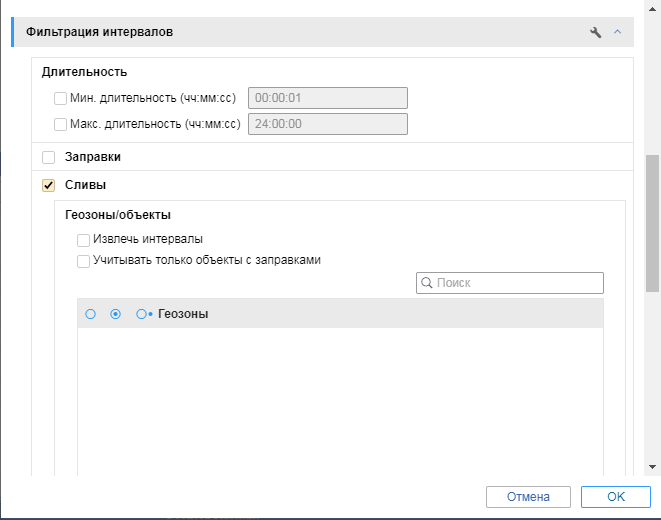Click the Фильтрация интервалов section title
Screen dimensions: 661x520
click(99, 32)
